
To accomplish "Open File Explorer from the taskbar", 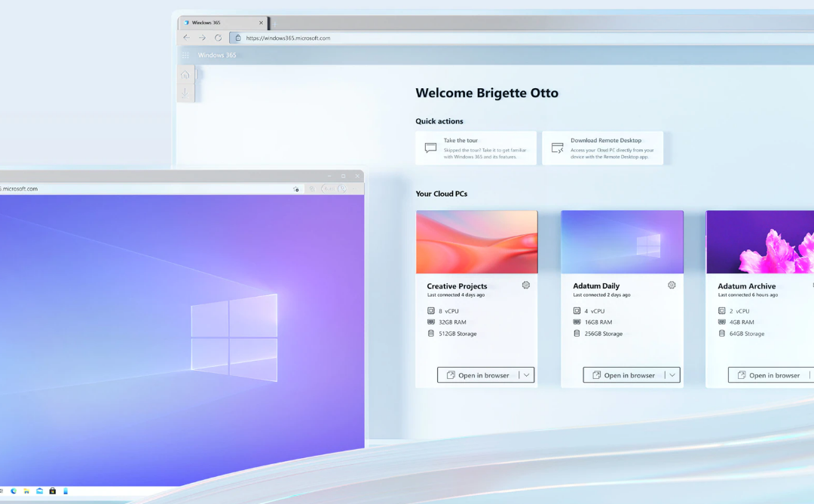I will click(26, 490).
